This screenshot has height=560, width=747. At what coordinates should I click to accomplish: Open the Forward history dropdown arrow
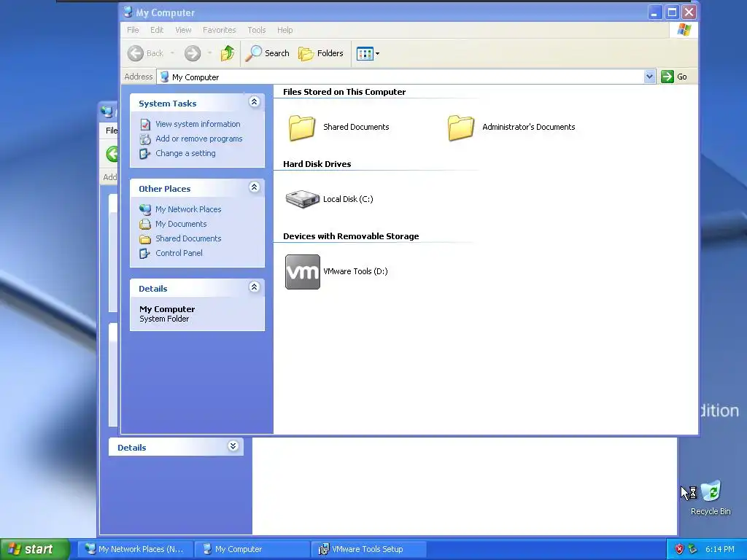click(x=209, y=53)
